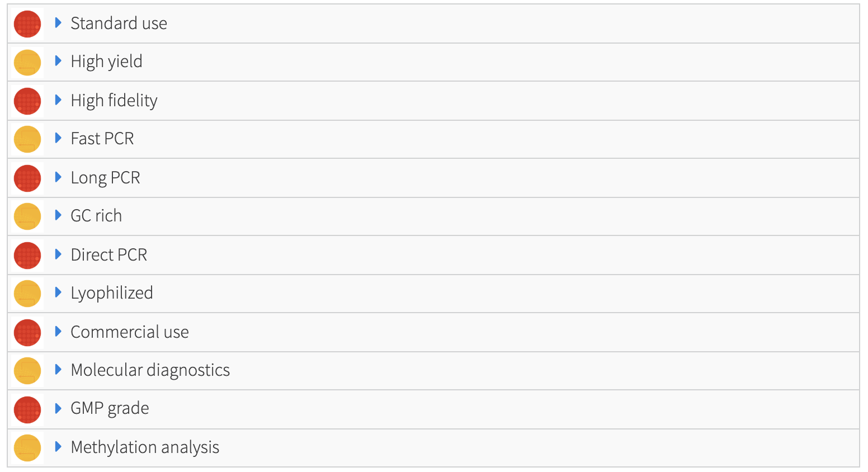Click red icon beside Commercial use
Screen dimensions: 868x472
tap(27, 333)
